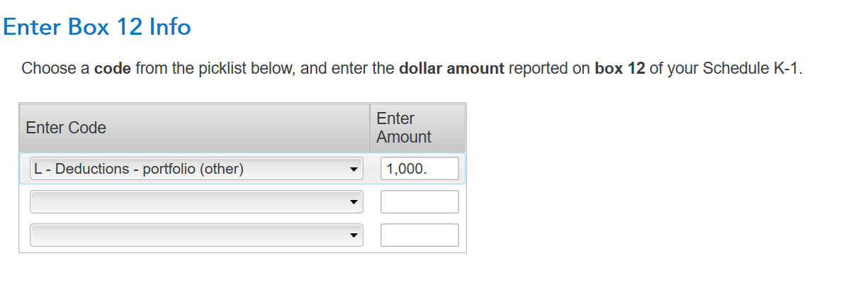This screenshot has width=868, height=300.
Task: Click the bold dollar amount text
Action: tap(451, 69)
